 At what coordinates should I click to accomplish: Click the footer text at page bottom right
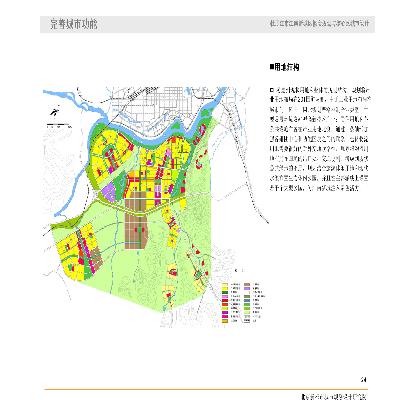[x=334, y=397]
